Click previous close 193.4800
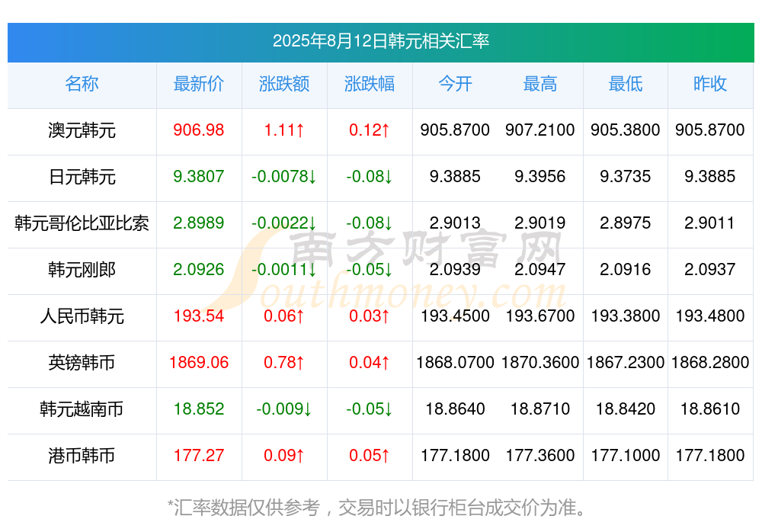 pos(710,316)
